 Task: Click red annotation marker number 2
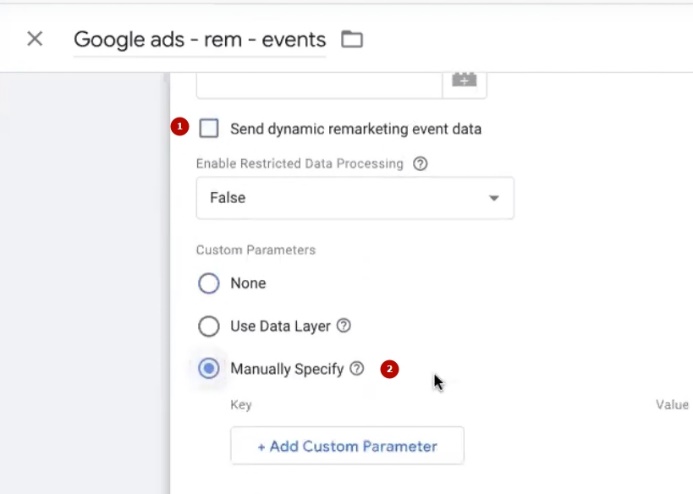(390, 369)
